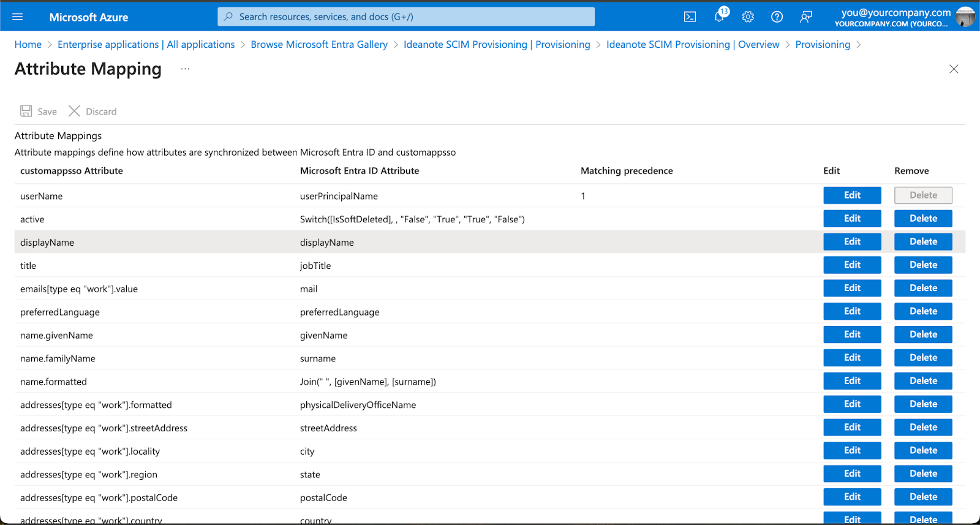Open the Provisioning breadcrumb link
The image size is (980, 525).
point(823,44)
